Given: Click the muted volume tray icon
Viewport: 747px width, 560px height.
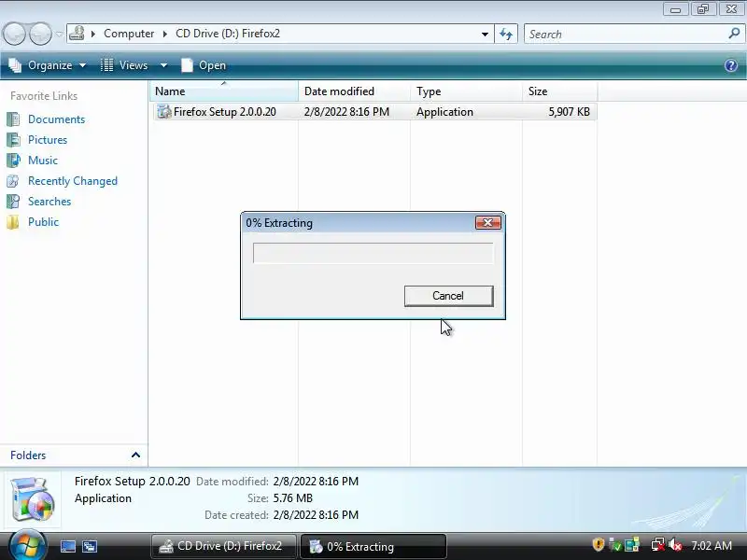Looking at the screenshot, I should tap(674, 544).
